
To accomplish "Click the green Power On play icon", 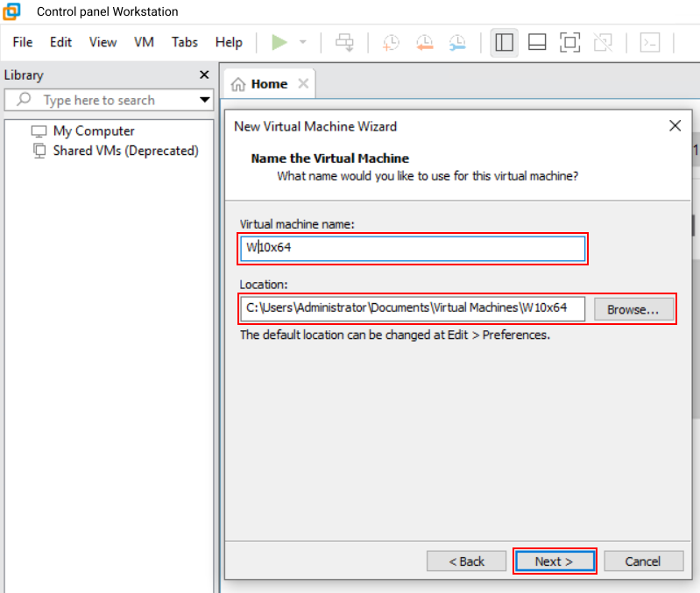I will 279,42.
